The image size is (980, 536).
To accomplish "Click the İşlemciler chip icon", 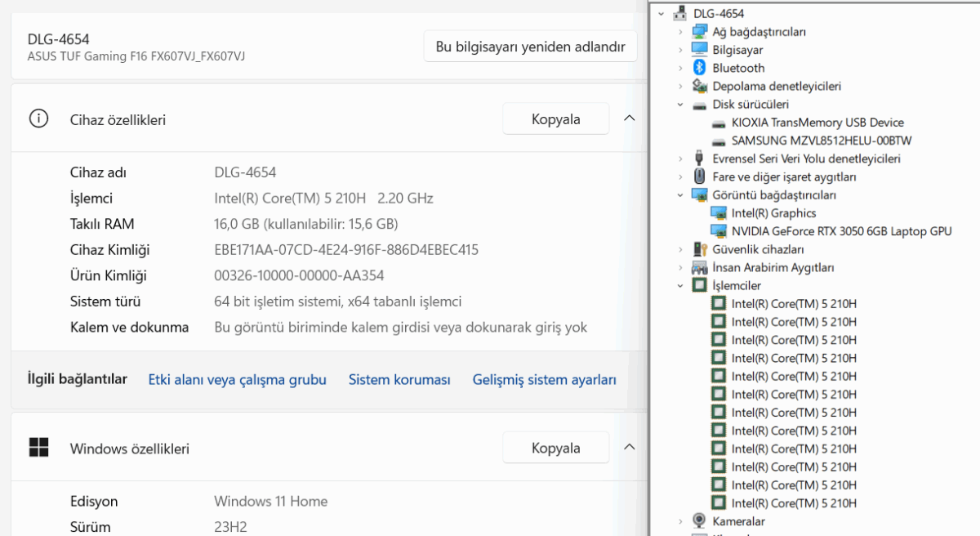I will 699,285.
